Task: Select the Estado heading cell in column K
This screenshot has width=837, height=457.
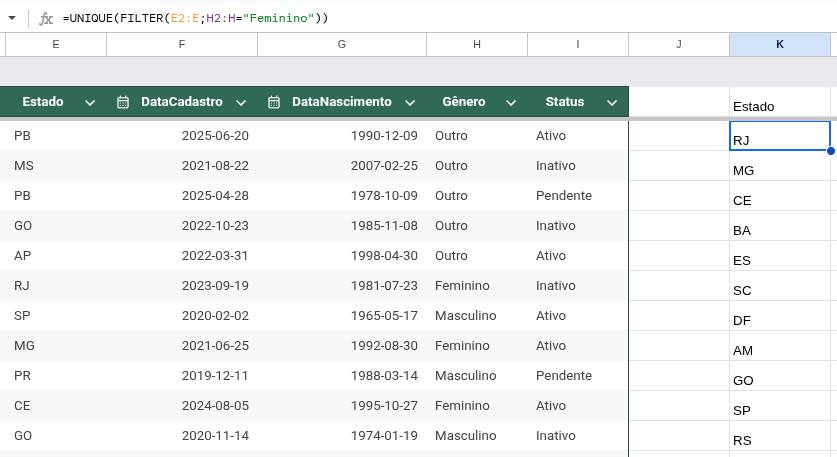Action: point(780,101)
